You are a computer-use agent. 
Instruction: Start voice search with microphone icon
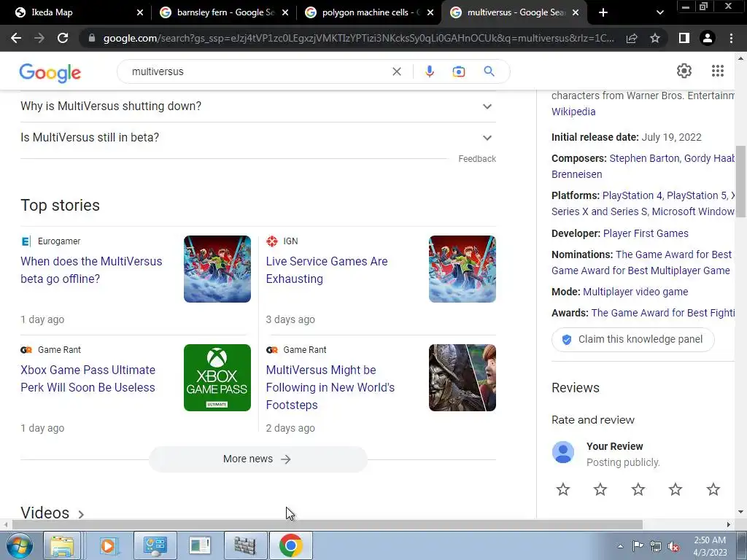pos(429,71)
